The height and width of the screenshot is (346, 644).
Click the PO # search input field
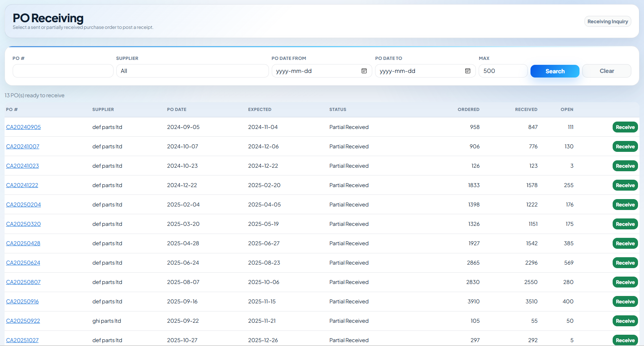point(63,71)
